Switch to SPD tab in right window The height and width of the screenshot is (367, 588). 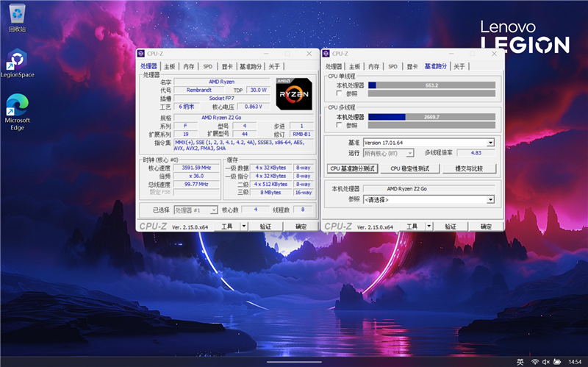[392, 66]
